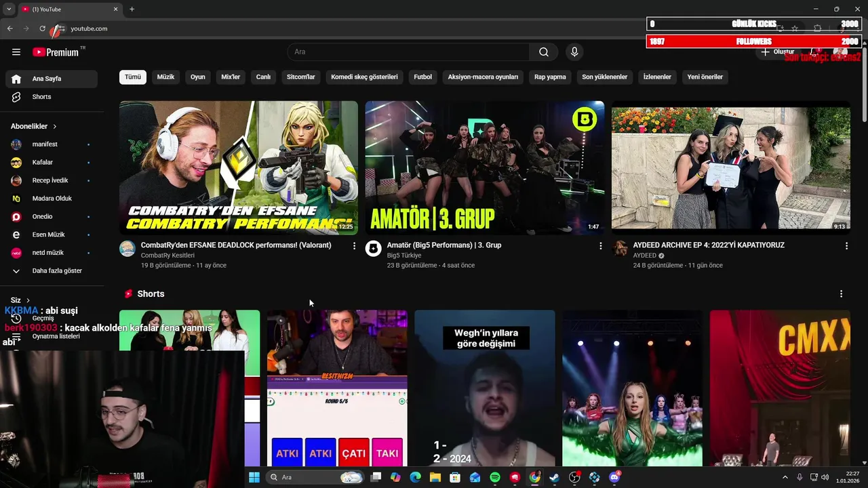The image size is (868, 488).
Task: Open the Madara Olduk channel avatar
Action: 16,199
